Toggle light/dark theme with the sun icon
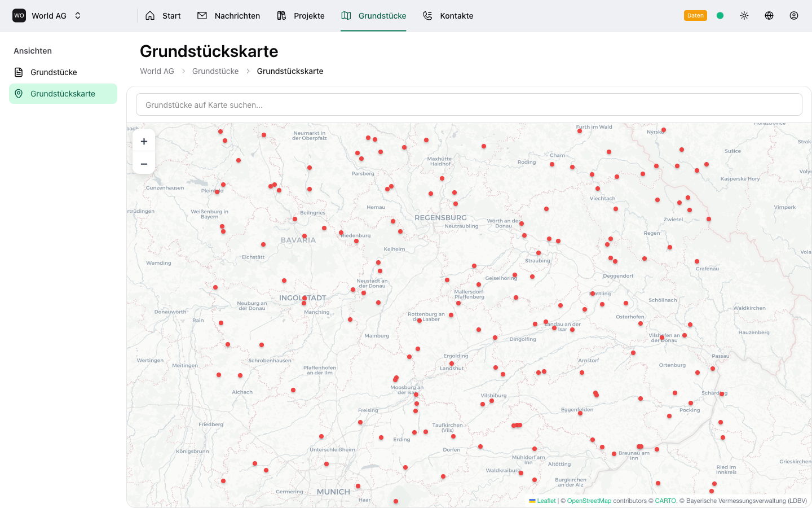The image size is (812, 508). click(744, 15)
